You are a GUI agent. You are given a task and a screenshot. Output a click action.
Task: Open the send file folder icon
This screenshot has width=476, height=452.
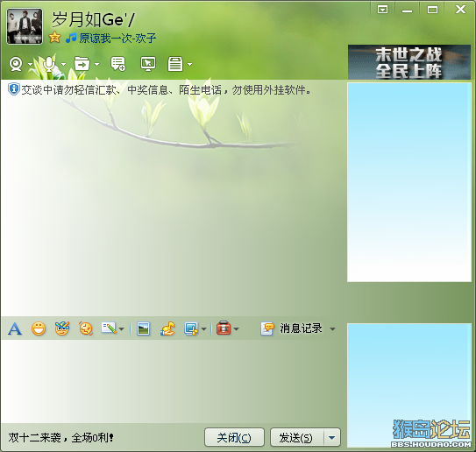[x=82, y=64]
